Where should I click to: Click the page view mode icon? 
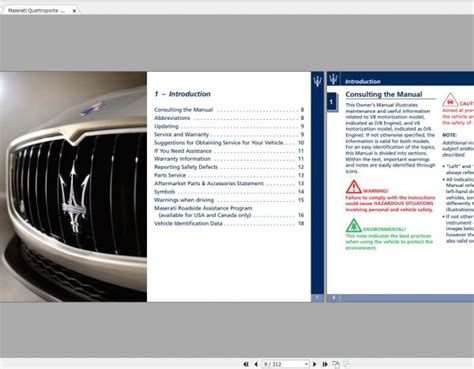pyautogui.click(x=336, y=364)
